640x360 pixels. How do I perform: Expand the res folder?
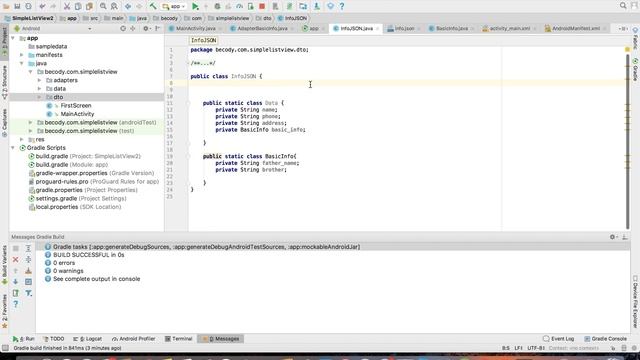(22, 139)
